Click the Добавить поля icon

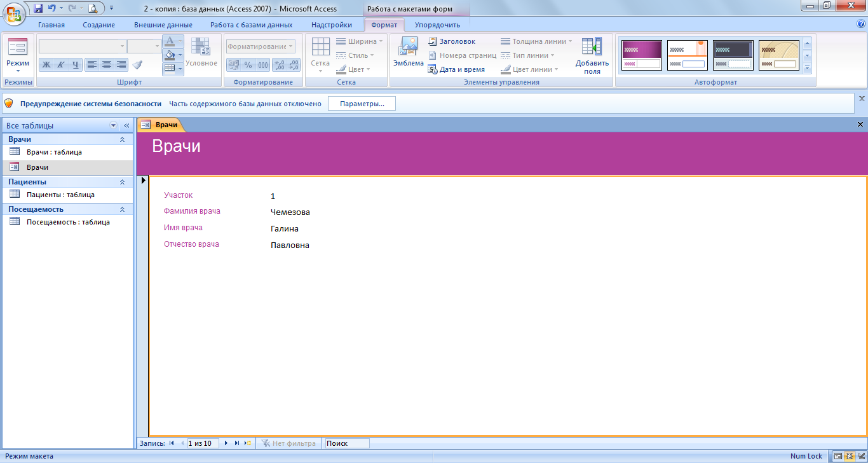click(x=592, y=56)
